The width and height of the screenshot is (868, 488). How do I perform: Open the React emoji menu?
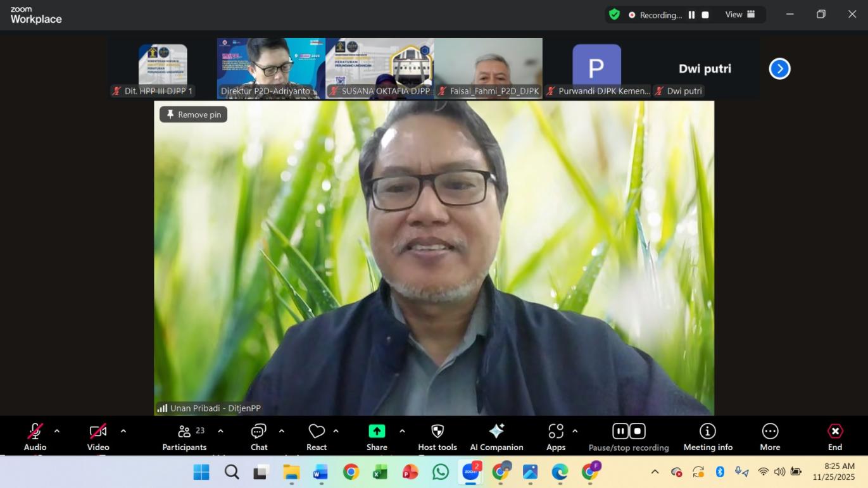pyautogui.click(x=316, y=436)
